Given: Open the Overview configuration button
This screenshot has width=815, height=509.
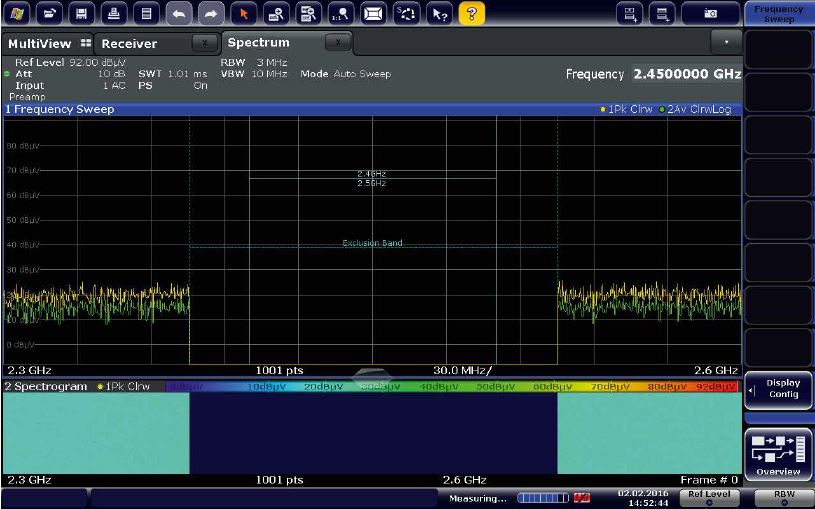Looking at the screenshot, I should coord(778,453).
